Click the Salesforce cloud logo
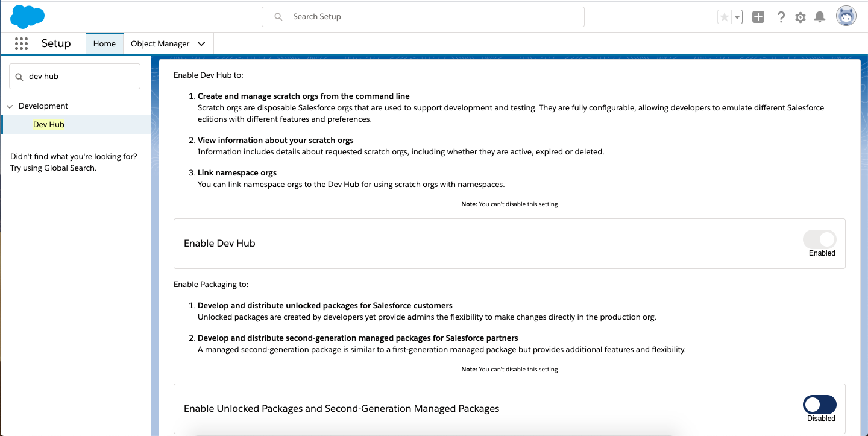Screen dimensions: 868x436 [x=28, y=16]
